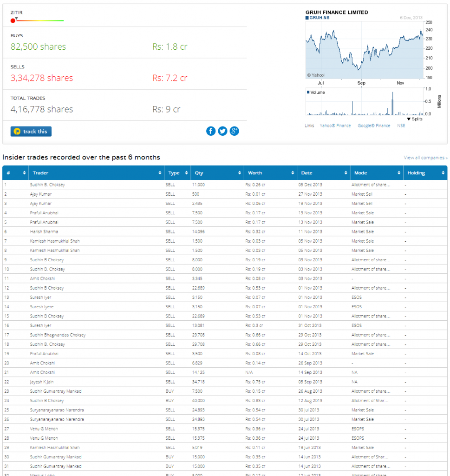This screenshot has height=476, width=450.
Task: Click '31 Oct 2013' date cell
Action: point(310,325)
